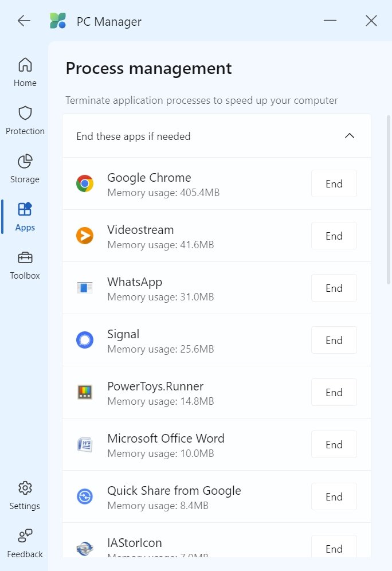The width and height of the screenshot is (392, 571).
Task: End the Google Chrome process
Action: pyautogui.click(x=334, y=184)
